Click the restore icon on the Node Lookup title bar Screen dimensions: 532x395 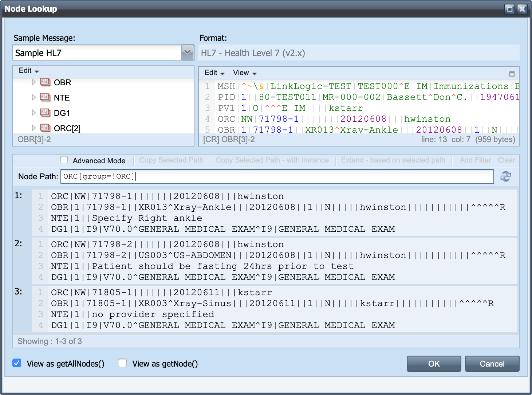509,9
